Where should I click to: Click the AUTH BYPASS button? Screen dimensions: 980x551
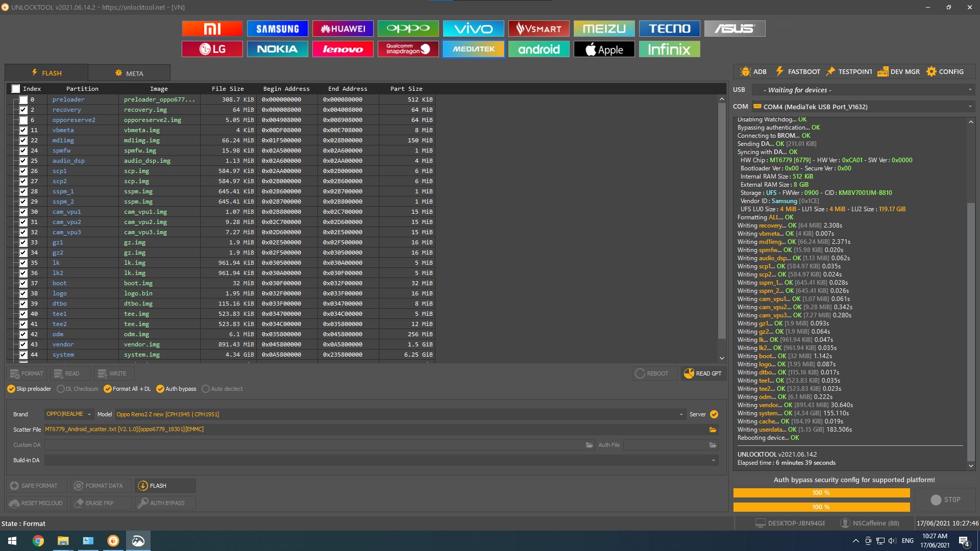[x=165, y=503]
